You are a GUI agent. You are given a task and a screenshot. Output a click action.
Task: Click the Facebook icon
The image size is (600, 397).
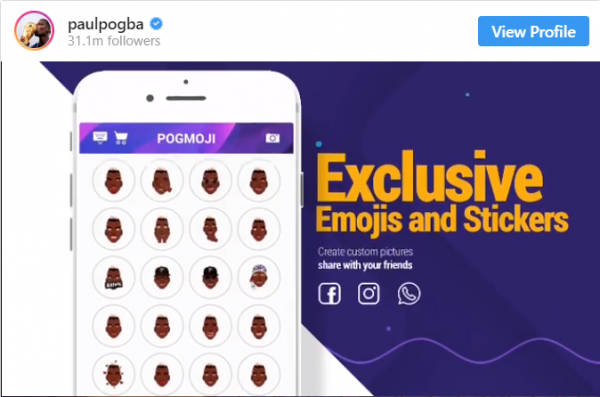point(329,294)
